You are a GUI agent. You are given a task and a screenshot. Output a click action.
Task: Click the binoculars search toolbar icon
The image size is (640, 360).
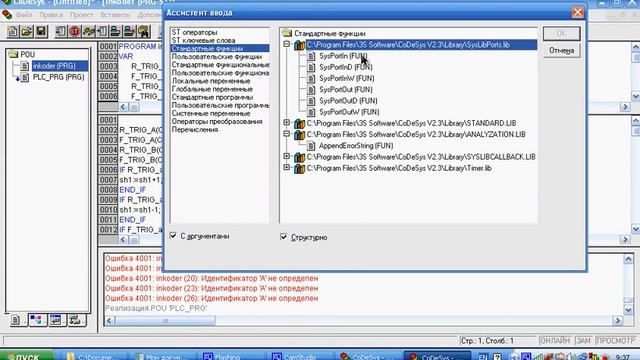tap(143, 31)
